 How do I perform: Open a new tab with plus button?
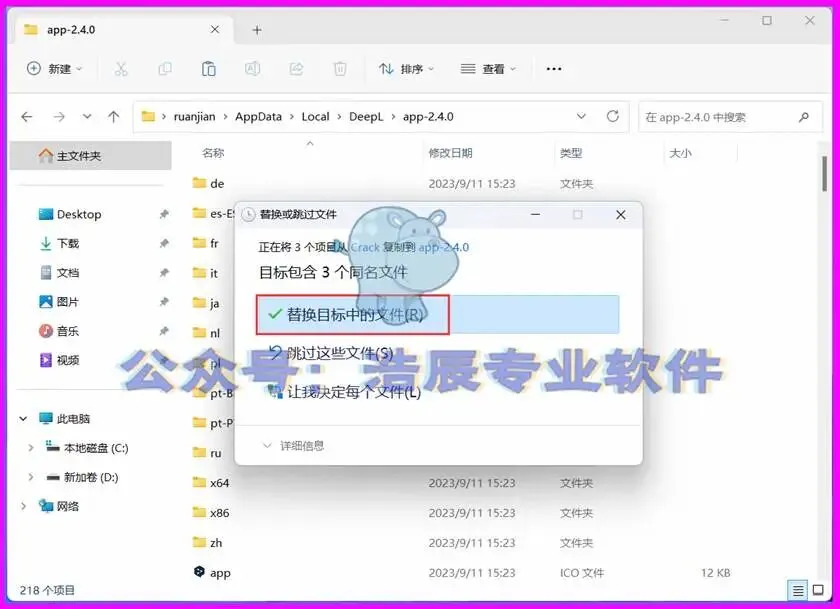tap(257, 30)
